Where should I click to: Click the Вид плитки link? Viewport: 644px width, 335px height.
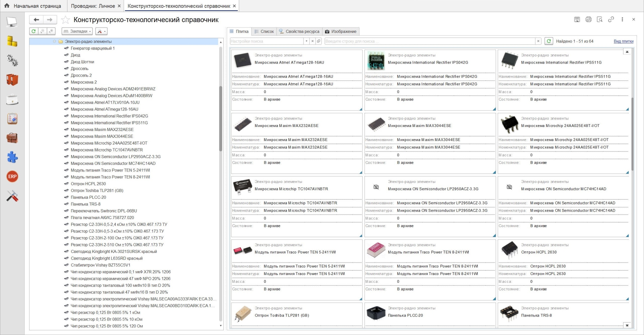coord(624,41)
